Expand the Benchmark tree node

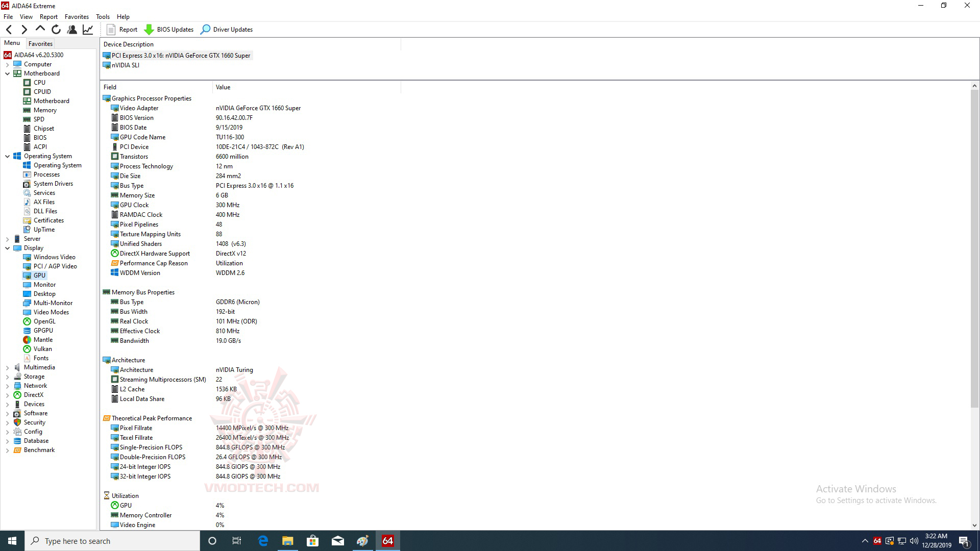[x=7, y=450]
